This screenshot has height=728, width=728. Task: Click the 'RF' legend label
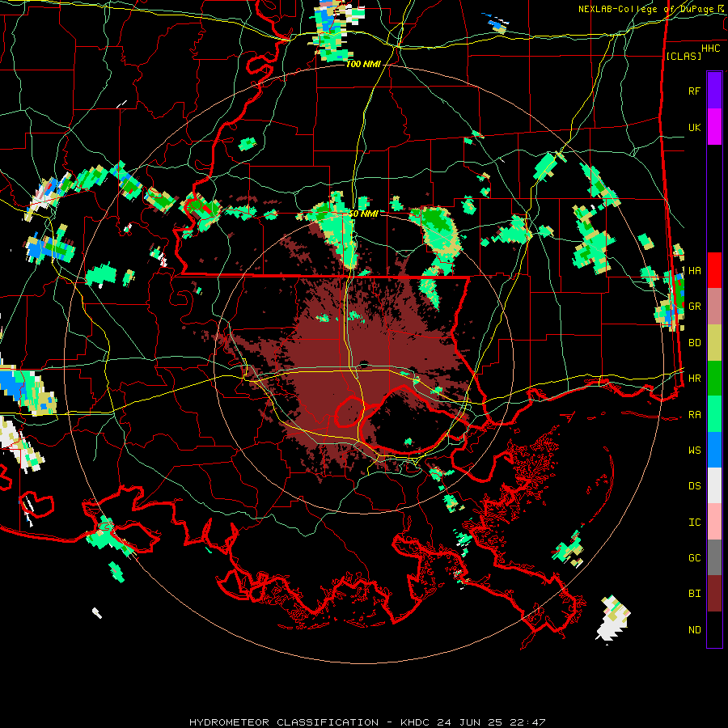[694, 91]
